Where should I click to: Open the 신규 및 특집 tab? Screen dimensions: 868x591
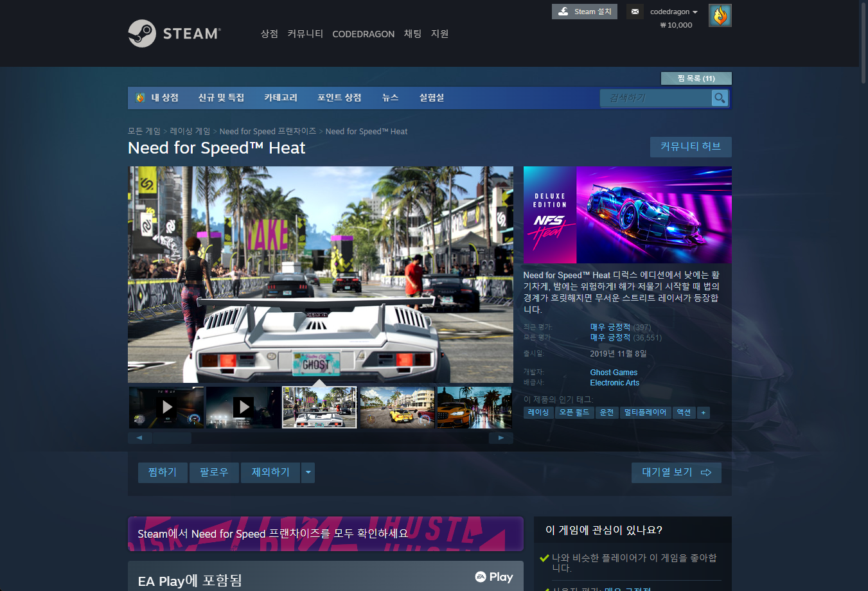click(x=221, y=98)
